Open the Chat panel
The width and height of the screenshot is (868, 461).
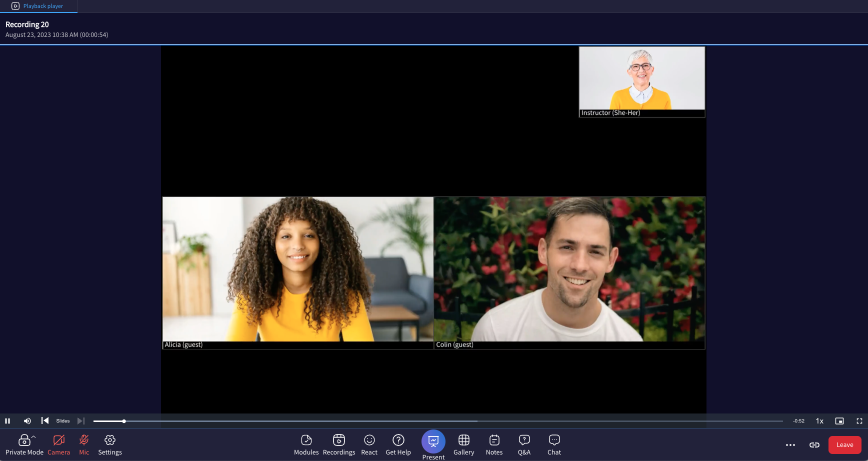[x=554, y=444]
